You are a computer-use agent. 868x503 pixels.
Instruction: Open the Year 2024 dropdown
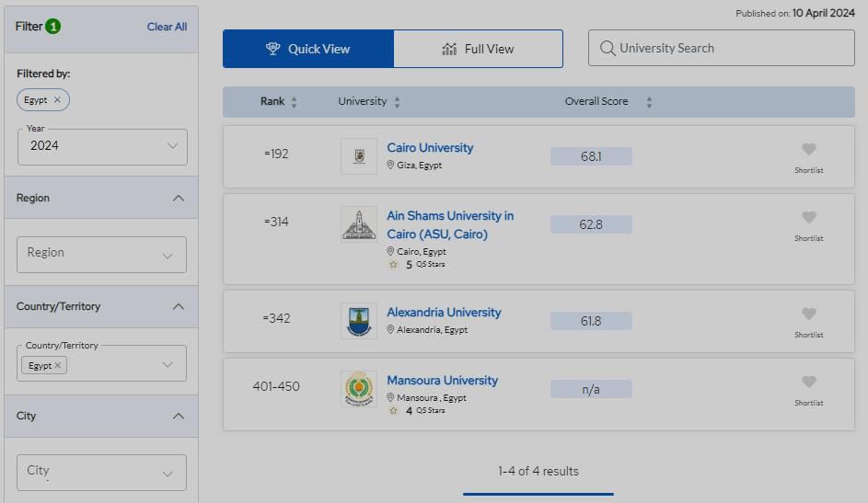(x=102, y=146)
